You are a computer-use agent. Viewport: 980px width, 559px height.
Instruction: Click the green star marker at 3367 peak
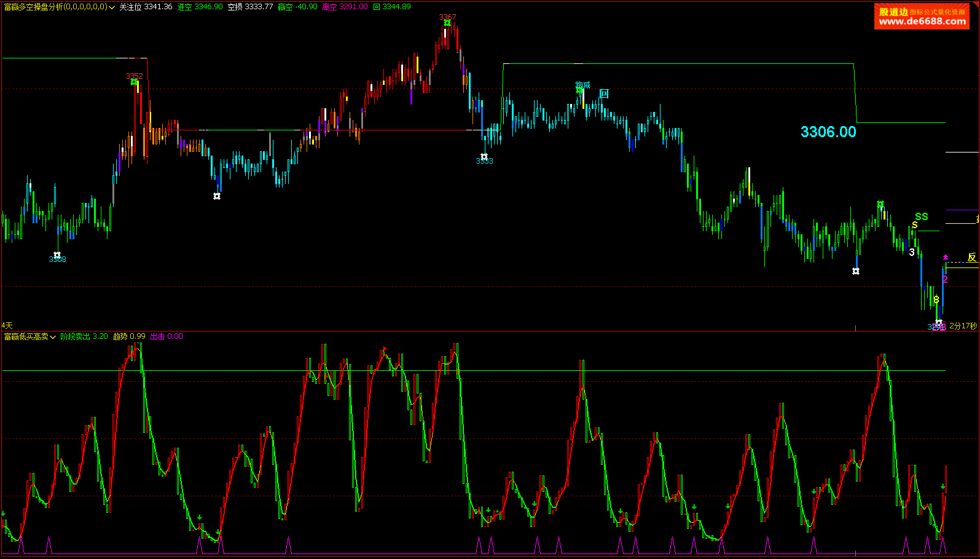pos(447,23)
